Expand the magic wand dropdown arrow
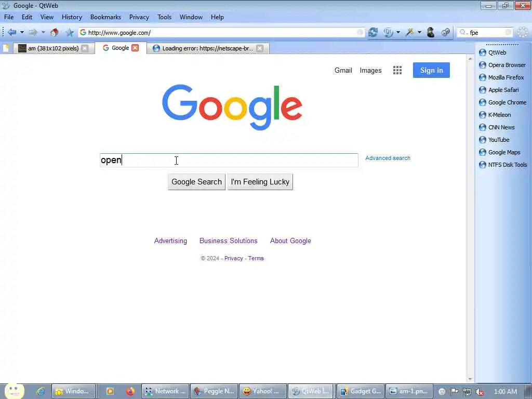Image resolution: width=532 pixels, height=399 pixels. (x=420, y=33)
